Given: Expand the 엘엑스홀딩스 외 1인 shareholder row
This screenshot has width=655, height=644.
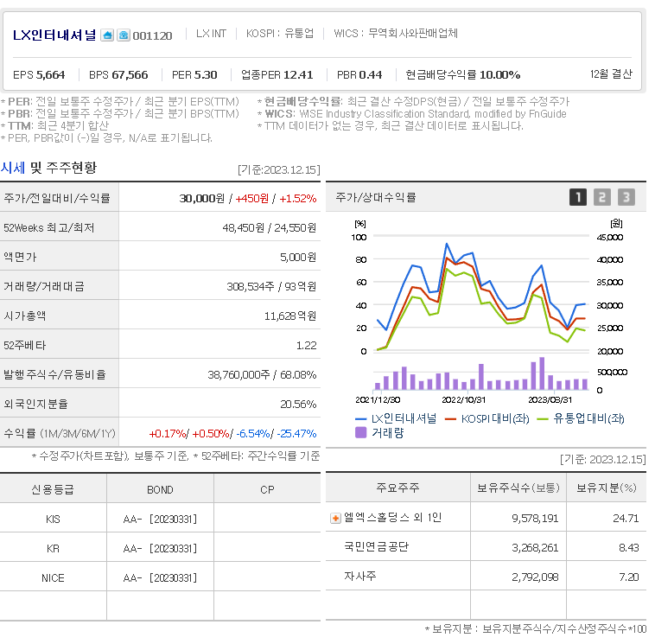Looking at the screenshot, I should point(335,519).
